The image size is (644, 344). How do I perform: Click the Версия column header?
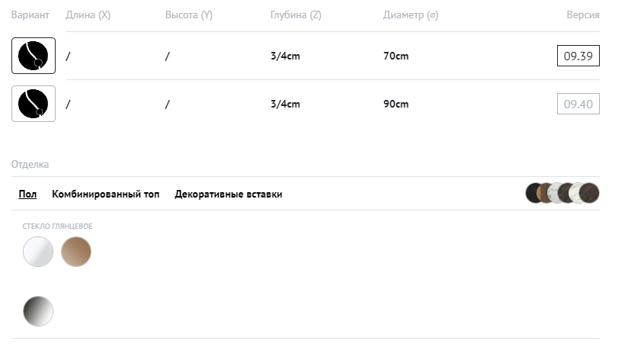point(582,14)
